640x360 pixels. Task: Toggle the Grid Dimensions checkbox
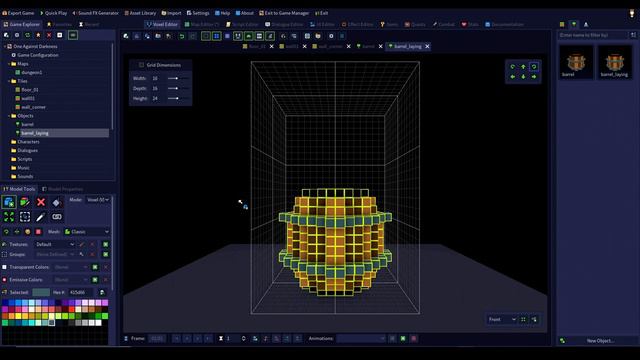pyautogui.click(x=141, y=65)
